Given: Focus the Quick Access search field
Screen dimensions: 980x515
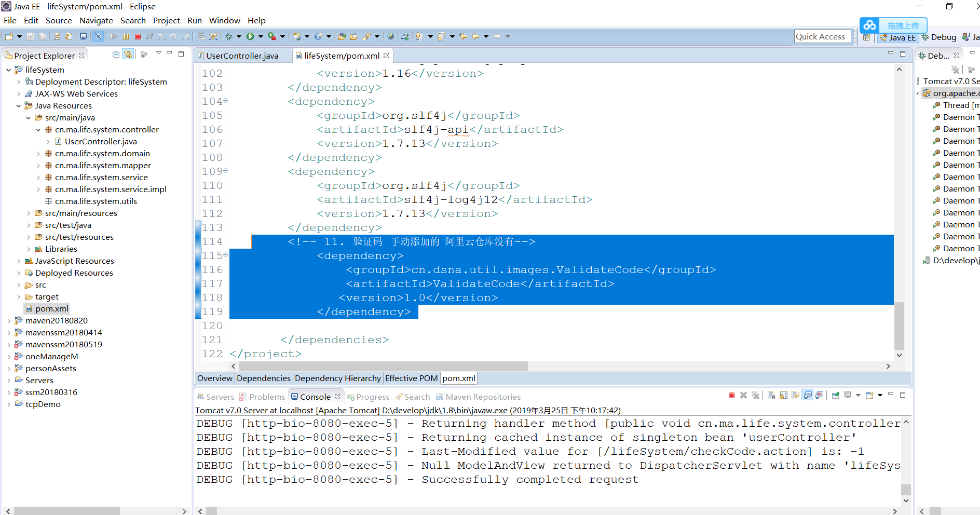Looking at the screenshot, I should (822, 36).
